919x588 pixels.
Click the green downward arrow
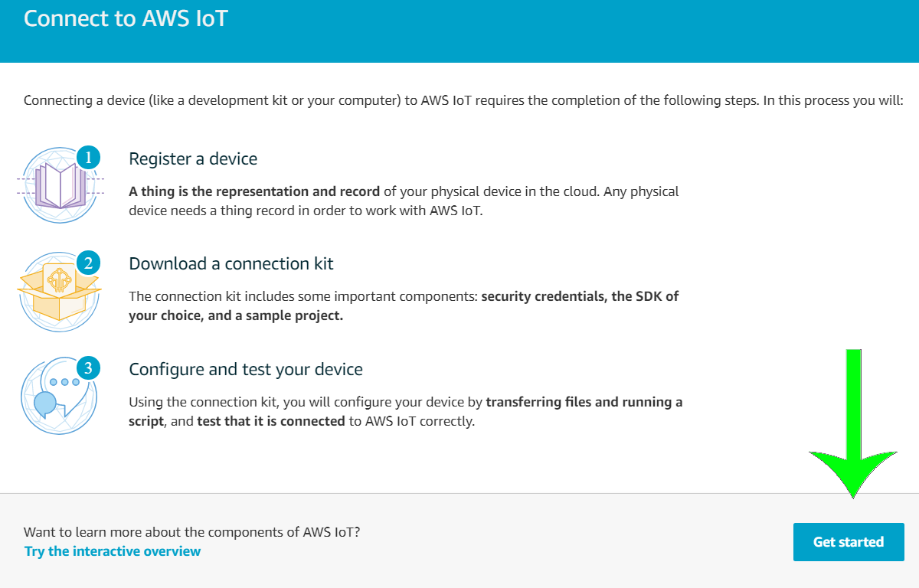pos(853,429)
